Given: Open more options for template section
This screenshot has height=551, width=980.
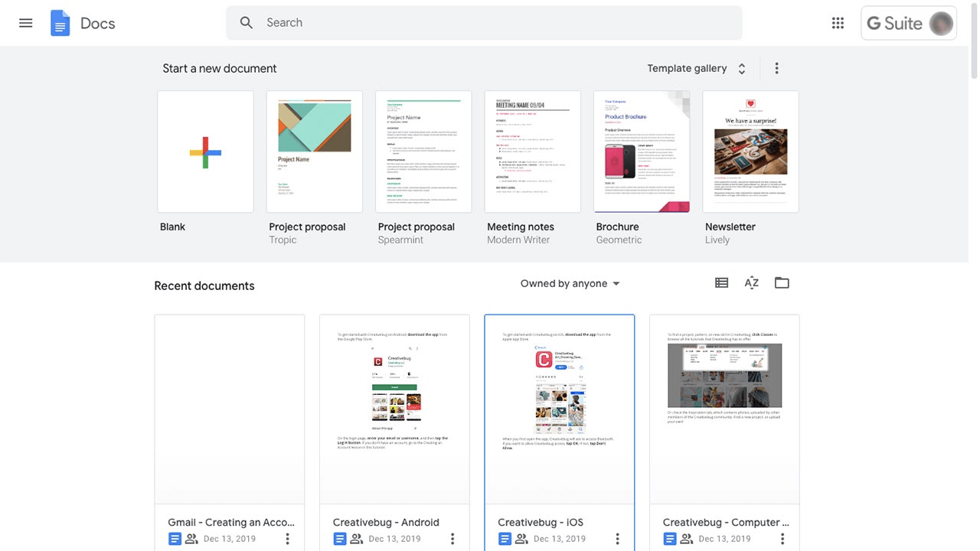Looking at the screenshot, I should 776,68.
